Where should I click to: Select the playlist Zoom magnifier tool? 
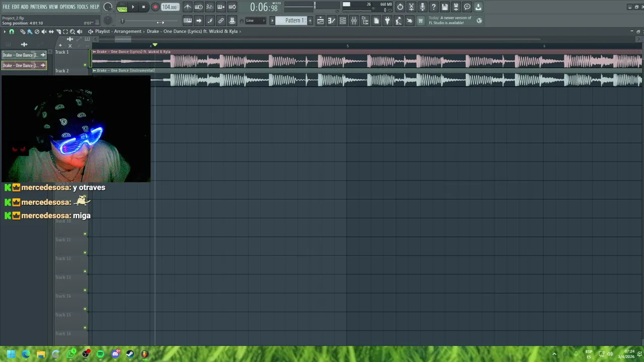coord(72,32)
